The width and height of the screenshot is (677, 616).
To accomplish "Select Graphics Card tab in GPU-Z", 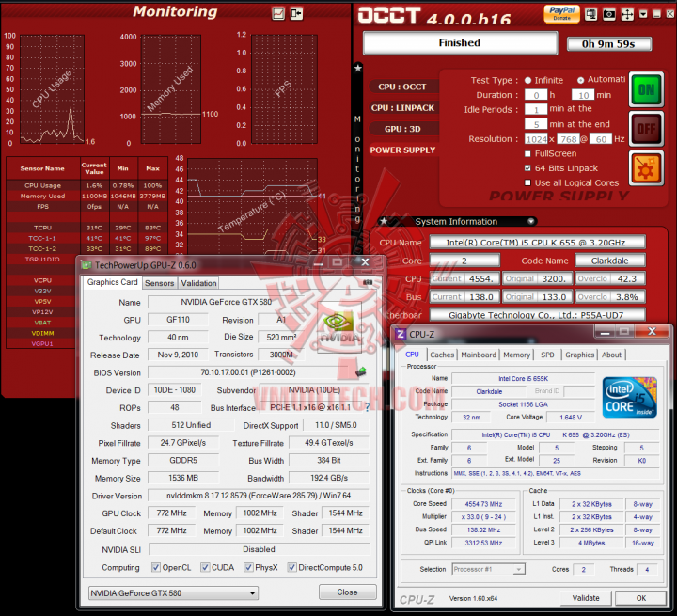I will 112,282.
